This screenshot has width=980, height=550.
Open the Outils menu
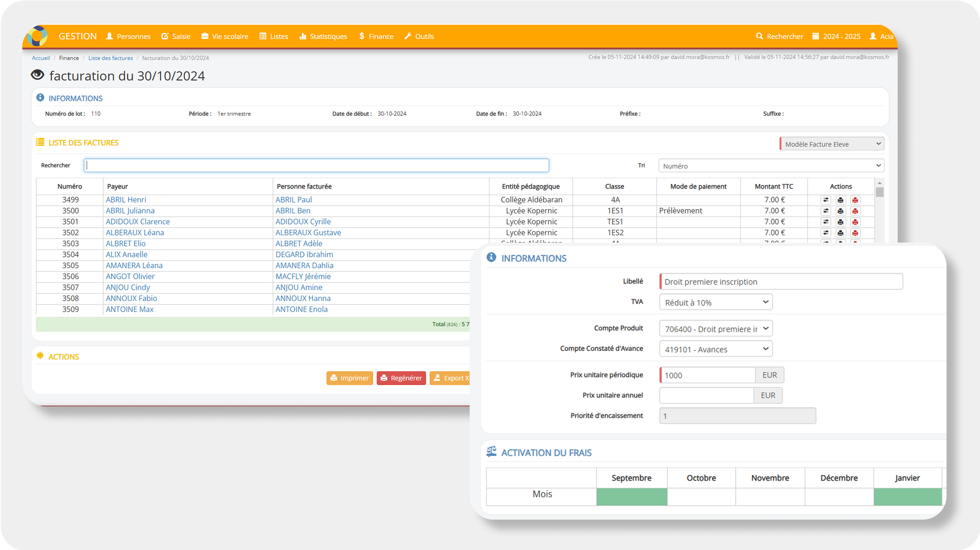point(419,36)
